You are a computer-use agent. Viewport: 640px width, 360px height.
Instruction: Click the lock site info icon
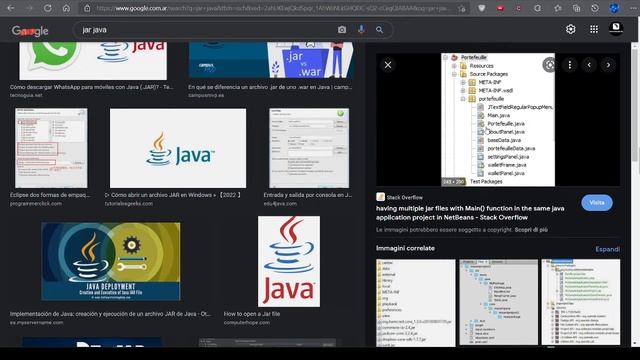(87, 8)
